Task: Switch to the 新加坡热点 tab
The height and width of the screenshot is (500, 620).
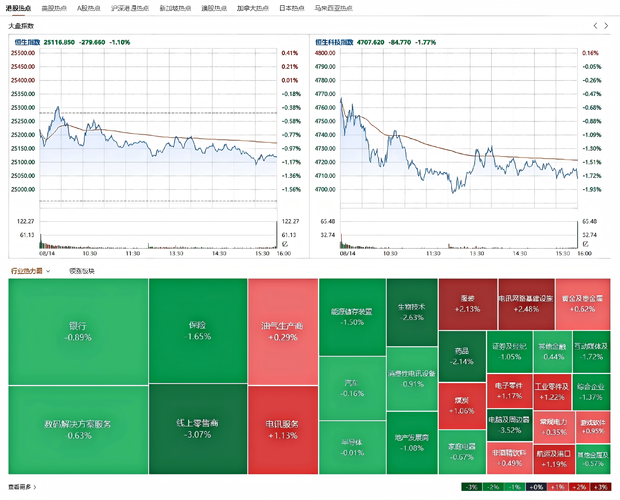Action: click(176, 8)
